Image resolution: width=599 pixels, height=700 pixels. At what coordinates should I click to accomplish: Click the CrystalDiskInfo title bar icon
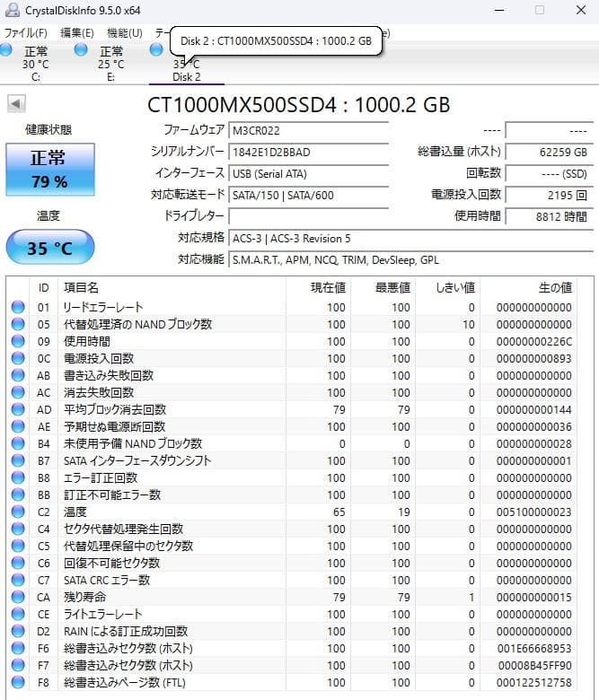click(x=12, y=10)
